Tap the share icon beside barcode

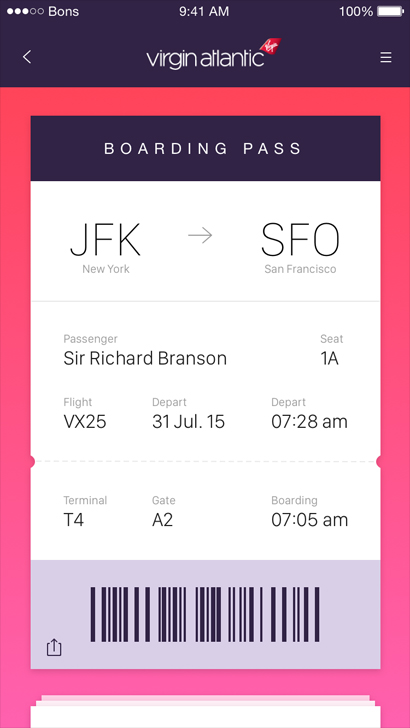(54, 648)
